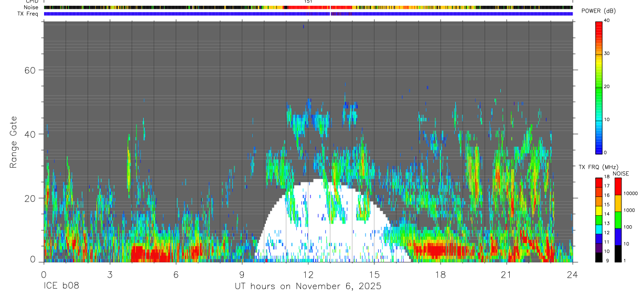This screenshot has width=644, height=297.
Task: Click the 'UT hours on November 6, 2025' label
Action: [x=308, y=287]
